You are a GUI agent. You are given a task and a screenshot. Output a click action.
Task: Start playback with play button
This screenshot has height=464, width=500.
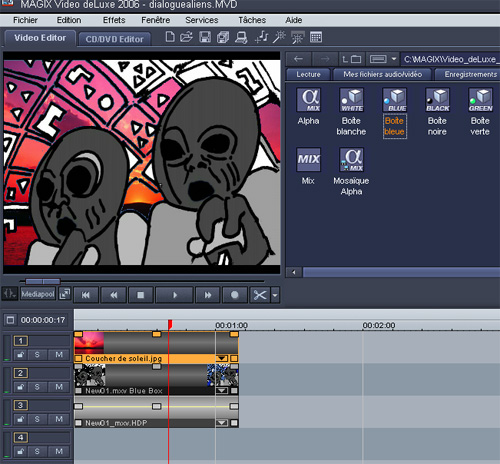tap(174, 295)
